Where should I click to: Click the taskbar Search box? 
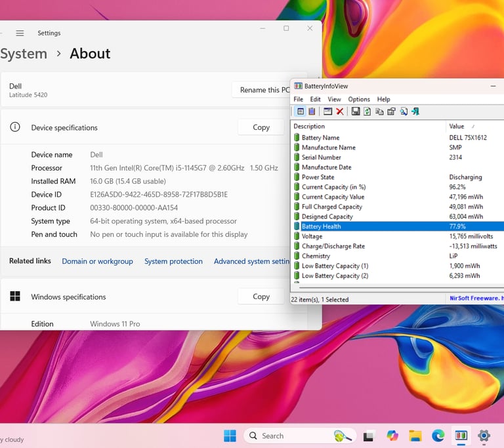click(x=300, y=436)
